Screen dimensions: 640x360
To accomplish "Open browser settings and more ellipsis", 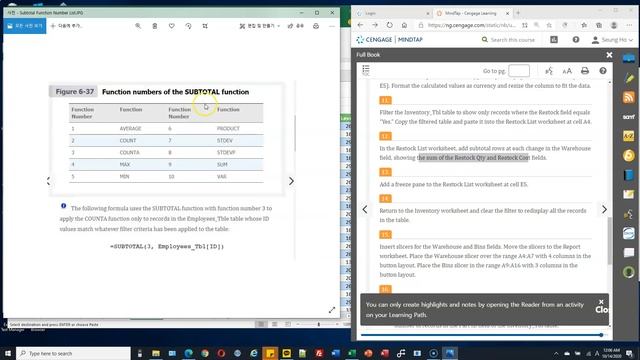I will tap(629, 25).
